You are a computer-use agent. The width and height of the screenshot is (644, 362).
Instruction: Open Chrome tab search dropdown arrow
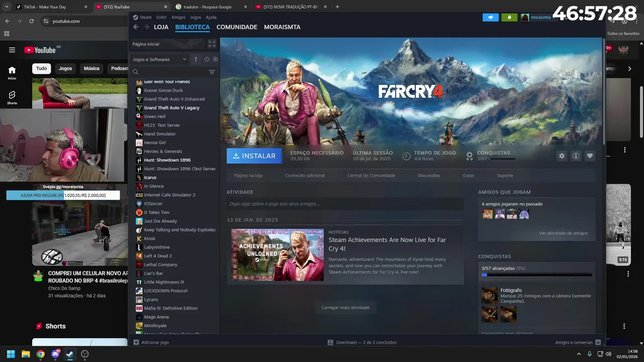(7, 7)
